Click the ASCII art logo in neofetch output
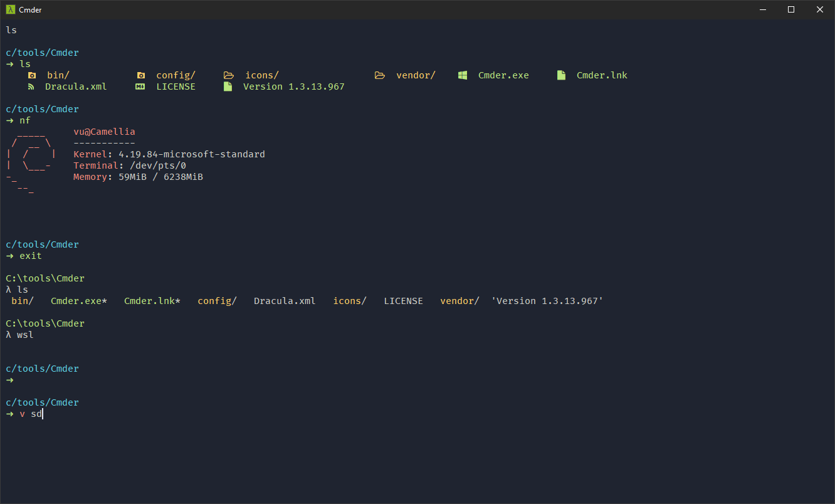This screenshot has width=835, height=504. point(32,162)
